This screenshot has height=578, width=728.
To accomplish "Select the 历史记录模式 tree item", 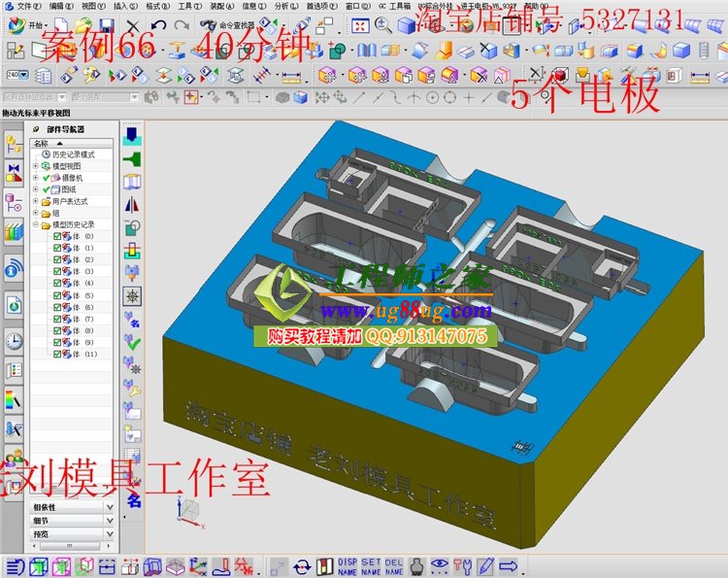I will pos(72,154).
